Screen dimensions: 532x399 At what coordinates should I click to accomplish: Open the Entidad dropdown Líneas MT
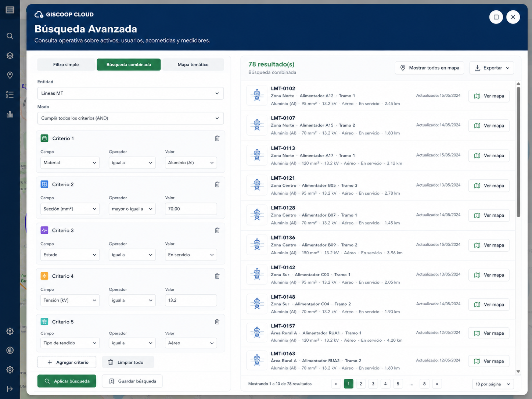(130, 93)
